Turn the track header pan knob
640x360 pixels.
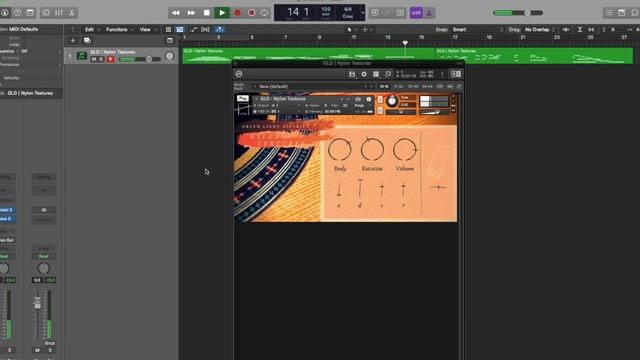pos(169,56)
